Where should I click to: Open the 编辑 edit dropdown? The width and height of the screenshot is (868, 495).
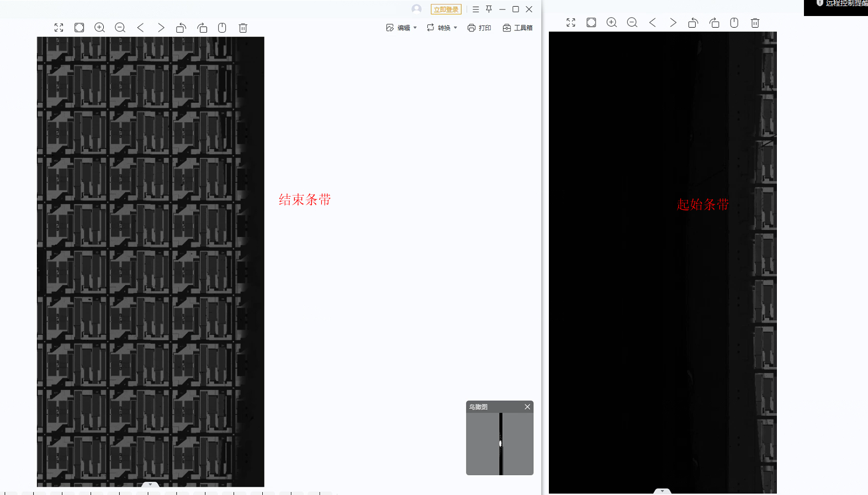pyautogui.click(x=401, y=28)
